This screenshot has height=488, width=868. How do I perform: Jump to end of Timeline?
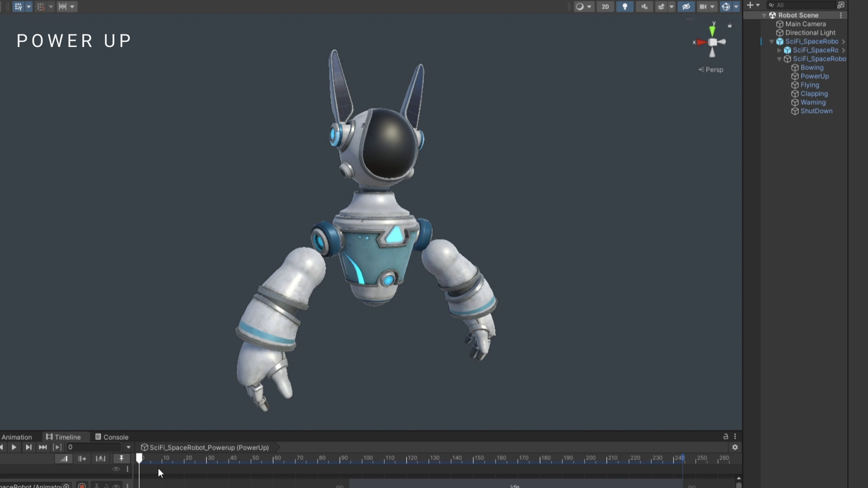tap(42, 447)
